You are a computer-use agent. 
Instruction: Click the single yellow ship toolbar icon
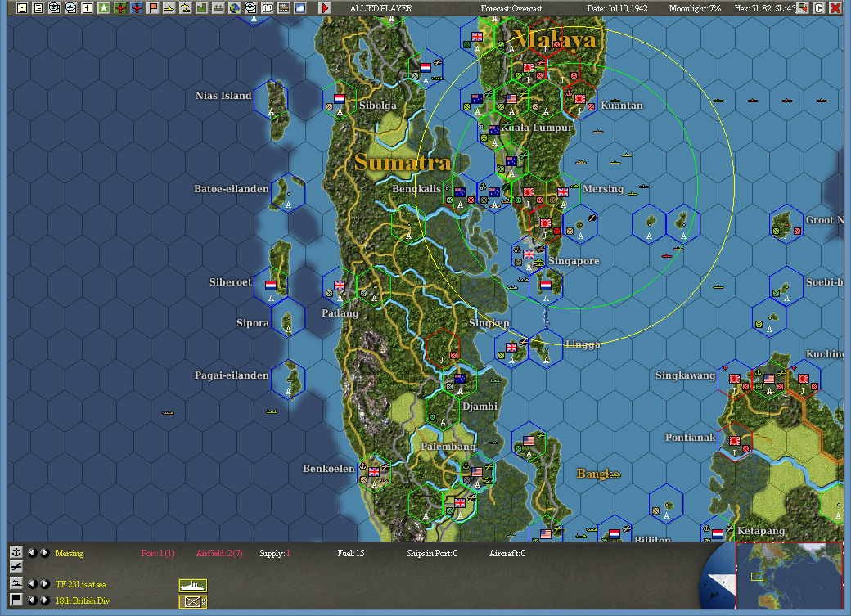click(169, 7)
